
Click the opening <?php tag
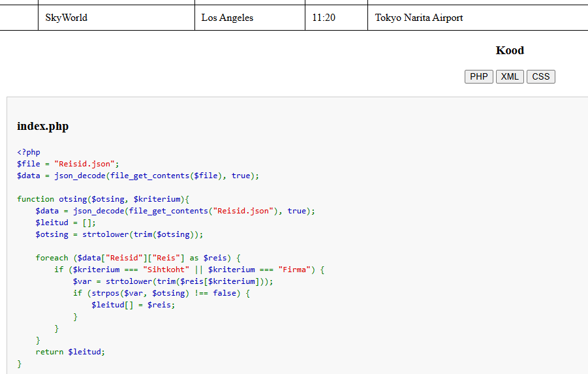(x=29, y=152)
